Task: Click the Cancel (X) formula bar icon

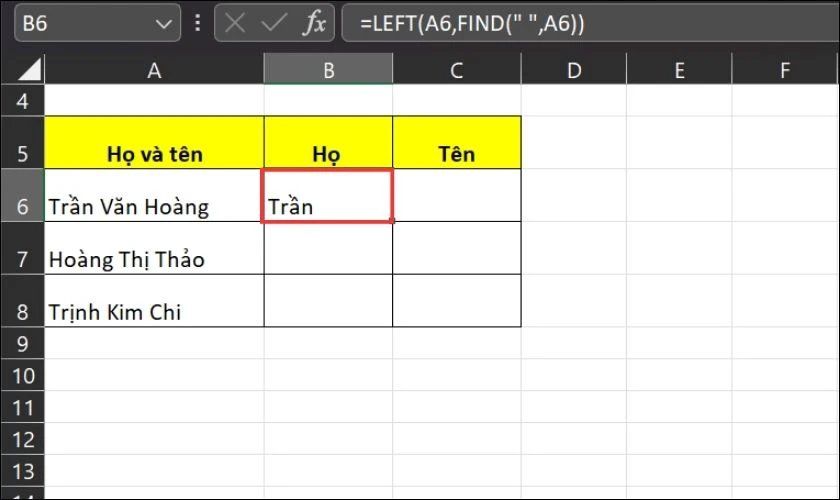Action: click(x=236, y=23)
